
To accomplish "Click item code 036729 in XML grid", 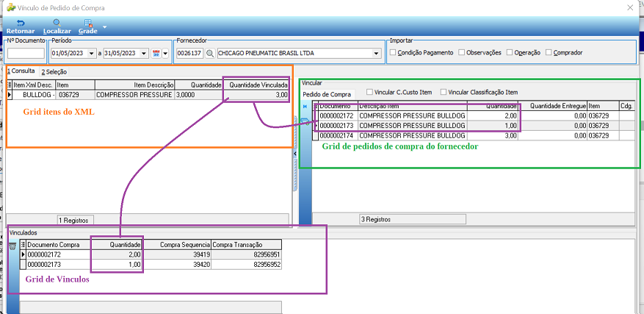I will 75,95.
